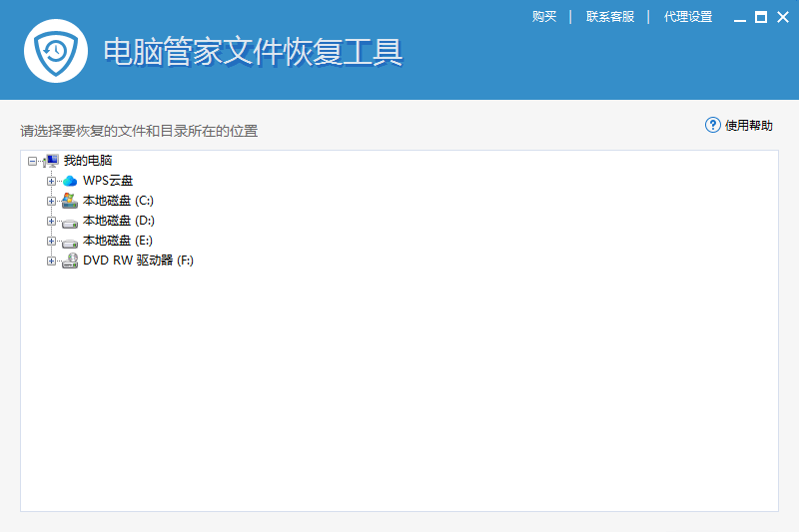
Task: Click the shield logo icon in header
Action: pos(56,52)
